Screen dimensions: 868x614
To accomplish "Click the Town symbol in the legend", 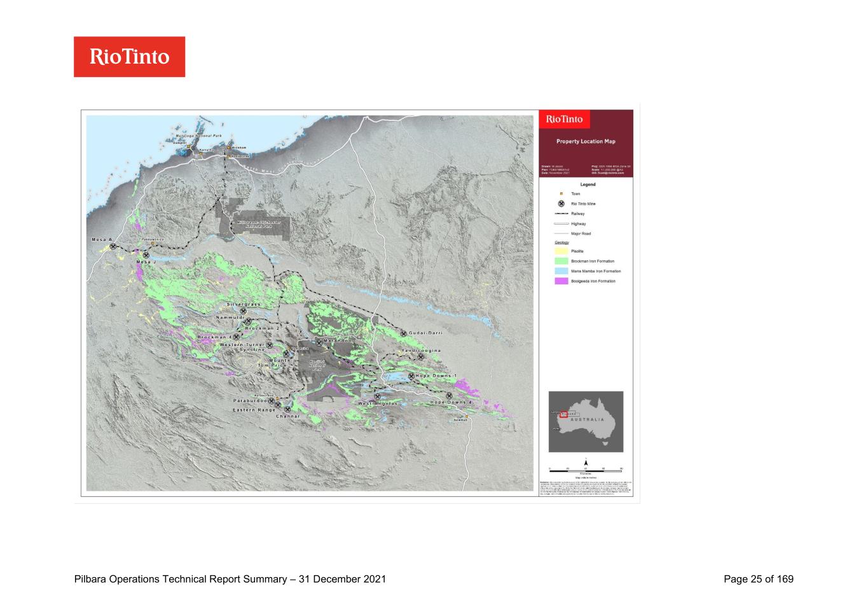I will coord(561,194).
